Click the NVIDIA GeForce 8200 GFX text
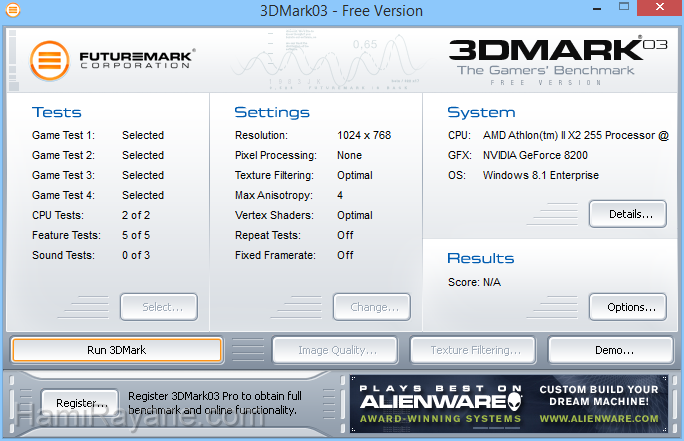 [x=535, y=155]
